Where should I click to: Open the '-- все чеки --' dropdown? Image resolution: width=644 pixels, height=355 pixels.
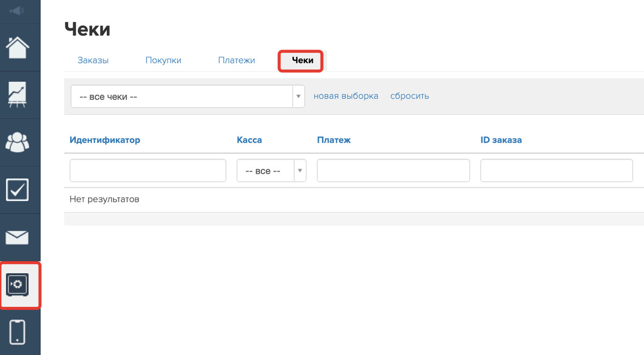188,97
